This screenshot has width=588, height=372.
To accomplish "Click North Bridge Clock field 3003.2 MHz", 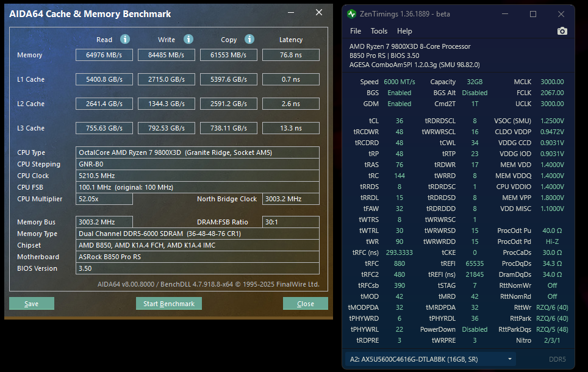I will [291, 199].
